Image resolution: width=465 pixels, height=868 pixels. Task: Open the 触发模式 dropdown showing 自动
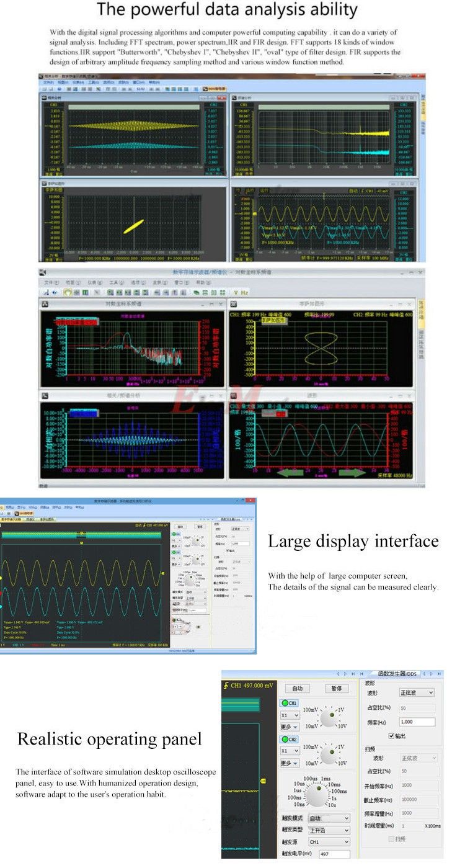coord(329,818)
